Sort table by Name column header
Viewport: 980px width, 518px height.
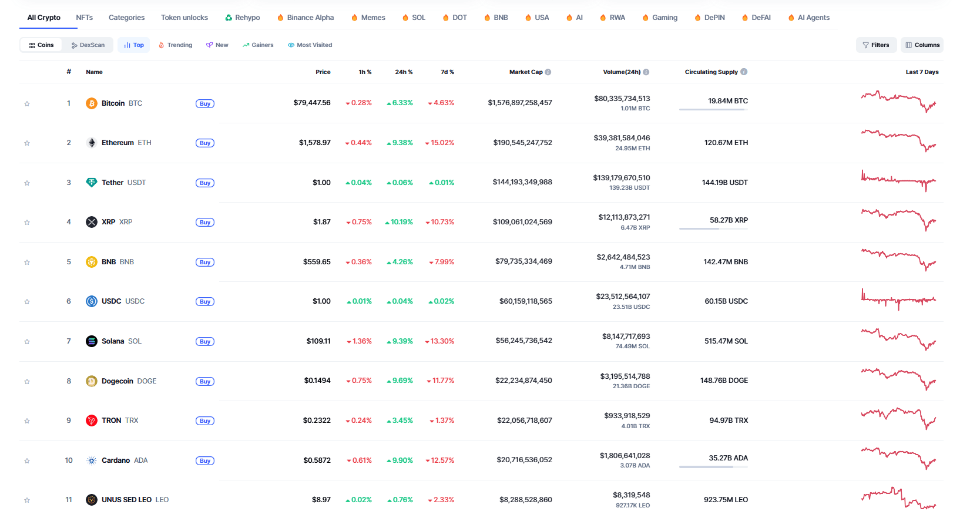click(x=94, y=72)
